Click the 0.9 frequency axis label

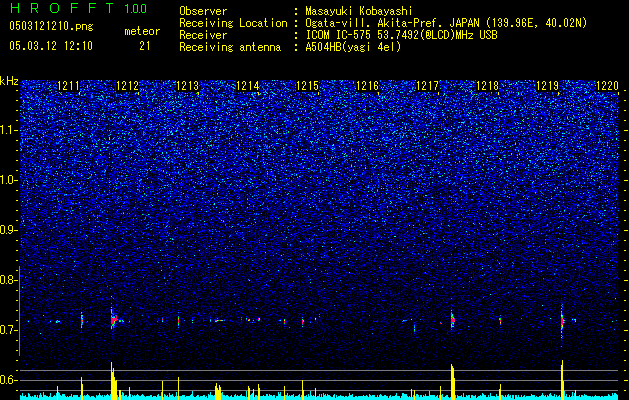point(9,230)
